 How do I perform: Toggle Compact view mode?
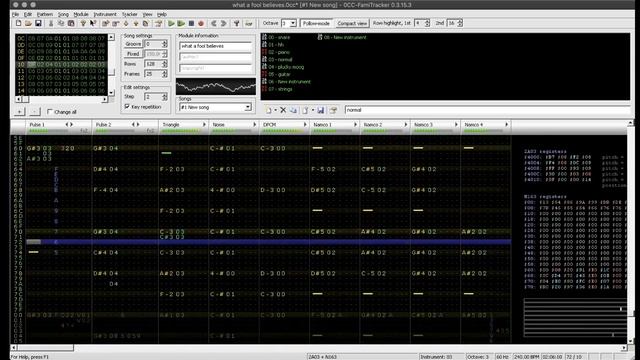tap(352, 23)
